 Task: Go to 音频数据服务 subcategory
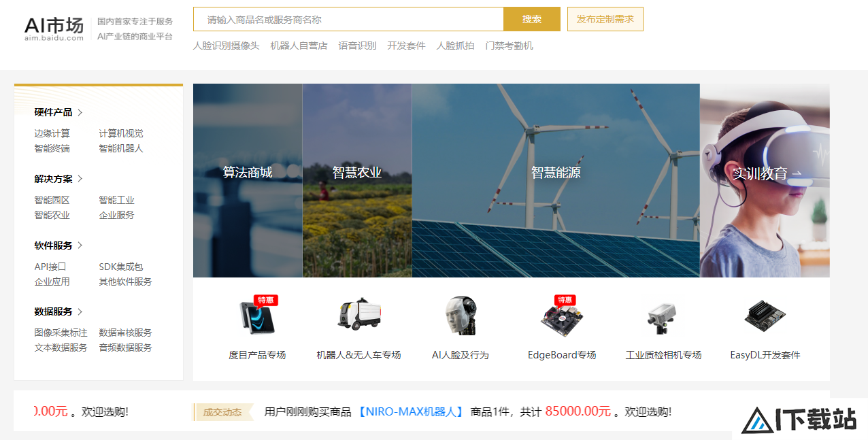tap(125, 348)
